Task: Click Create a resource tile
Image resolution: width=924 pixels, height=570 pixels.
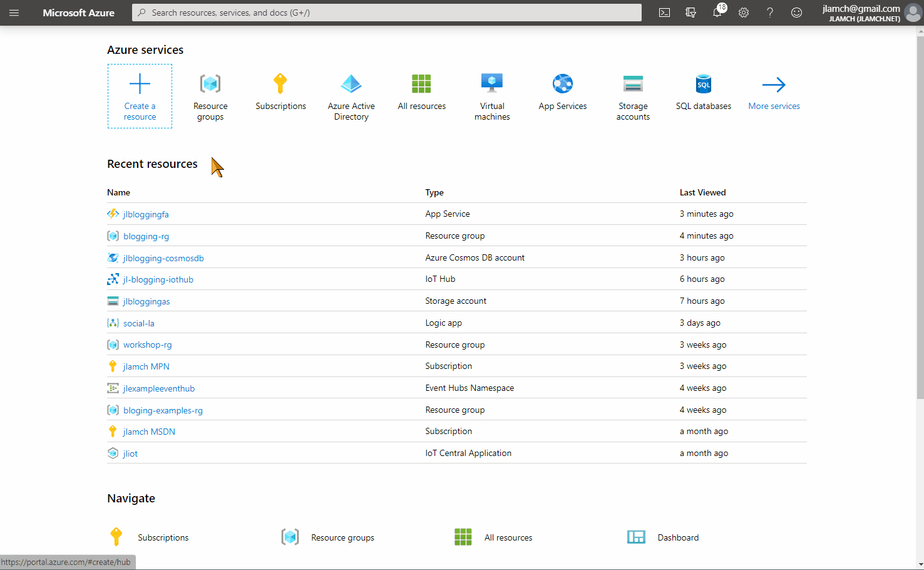Action: pos(140,96)
